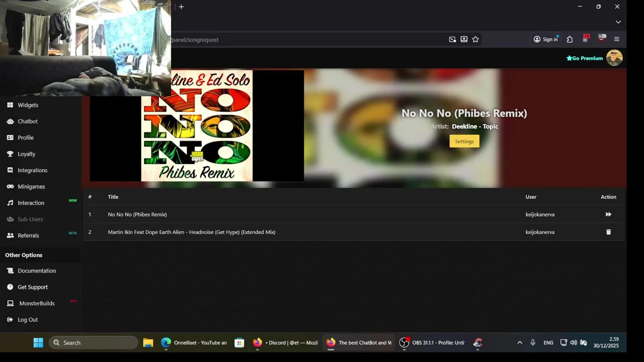Click the Action column header
Screen dimensions: 644x362
(x=608, y=197)
